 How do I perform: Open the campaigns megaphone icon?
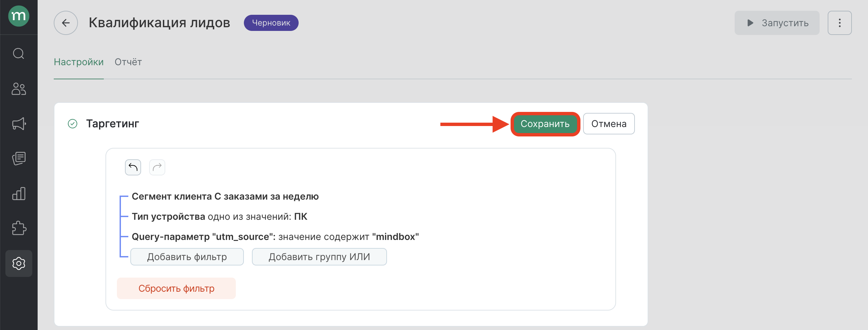tap(18, 124)
